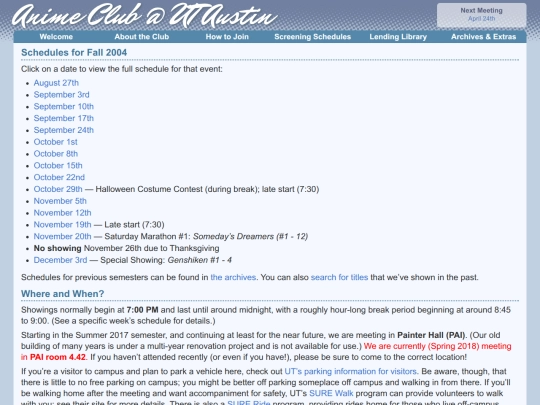Open November 20th Saturday Marathon link
The height and width of the screenshot is (405, 540).
coord(62,236)
